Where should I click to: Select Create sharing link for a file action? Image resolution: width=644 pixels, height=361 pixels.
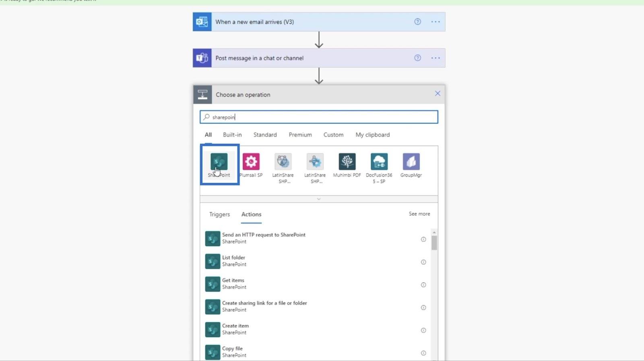(316, 307)
